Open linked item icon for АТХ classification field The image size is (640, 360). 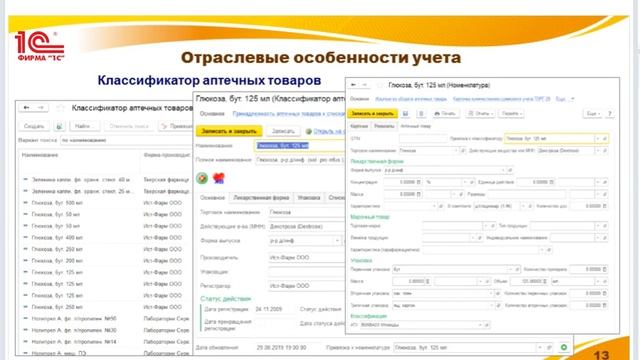[487, 325]
